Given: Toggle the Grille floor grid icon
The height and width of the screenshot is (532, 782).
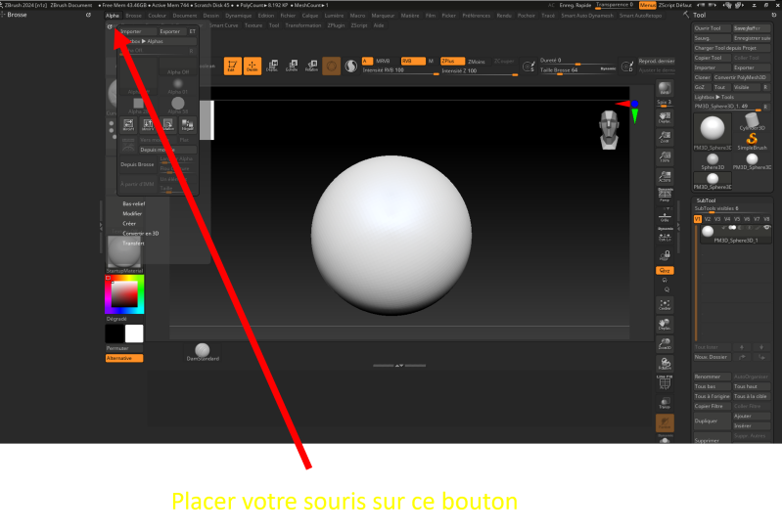Looking at the screenshot, I should coord(665,217).
